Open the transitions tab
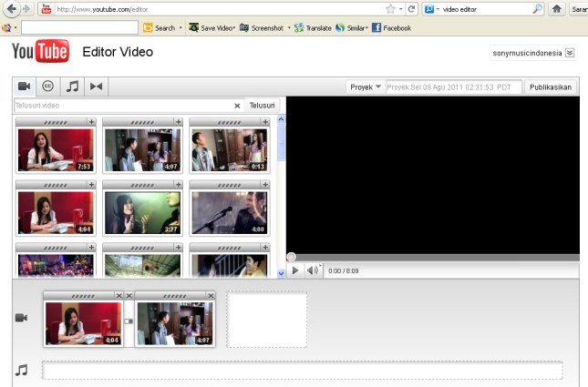The width and height of the screenshot is (588, 387). pyautogui.click(x=96, y=87)
